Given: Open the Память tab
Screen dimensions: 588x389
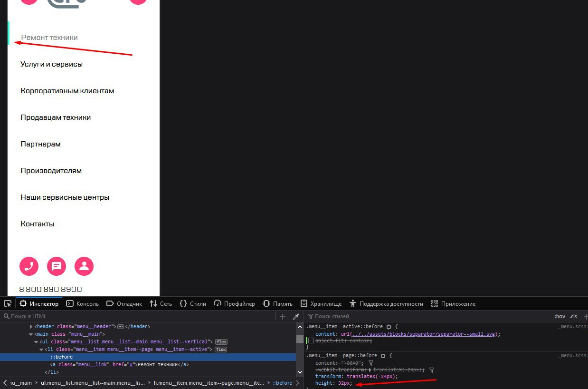Looking at the screenshot, I should (x=278, y=303).
